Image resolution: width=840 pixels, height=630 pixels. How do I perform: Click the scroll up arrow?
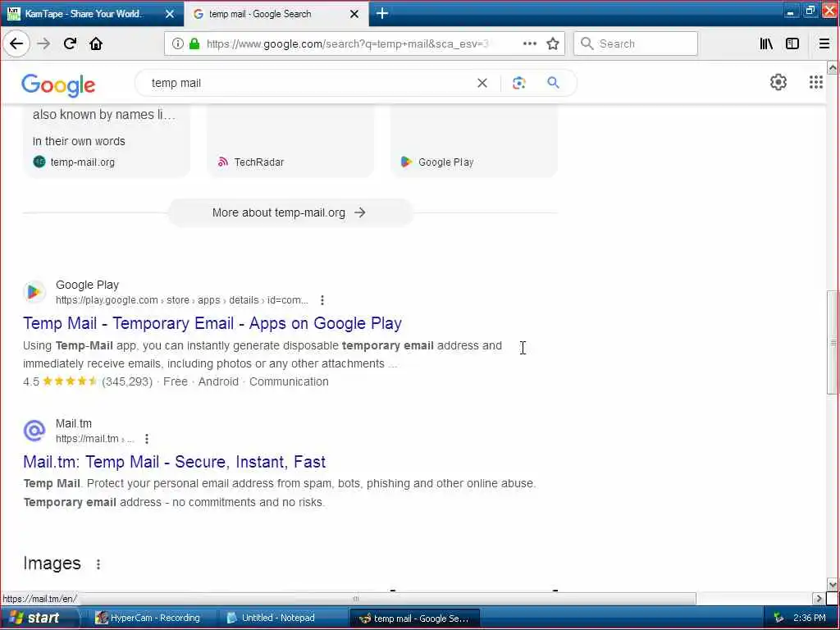pos(833,68)
